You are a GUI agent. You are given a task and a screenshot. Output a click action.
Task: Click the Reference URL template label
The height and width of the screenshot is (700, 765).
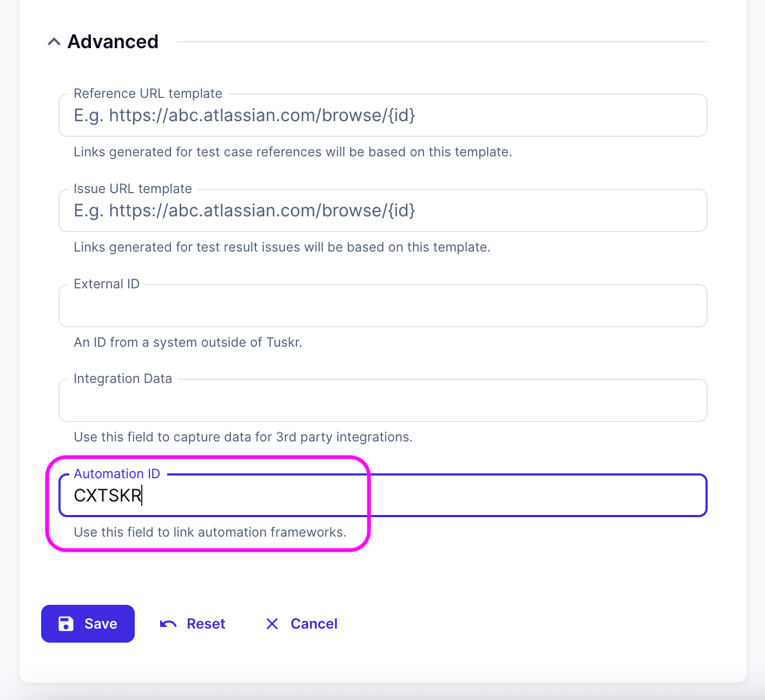pyautogui.click(x=148, y=94)
